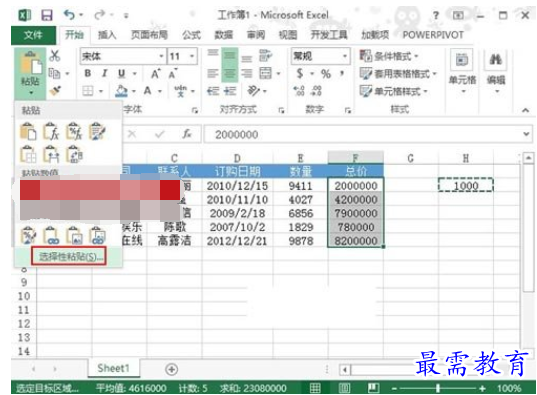The image size is (537, 395).
Task: Choose Paste as Picture icon
Action: click(x=74, y=236)
